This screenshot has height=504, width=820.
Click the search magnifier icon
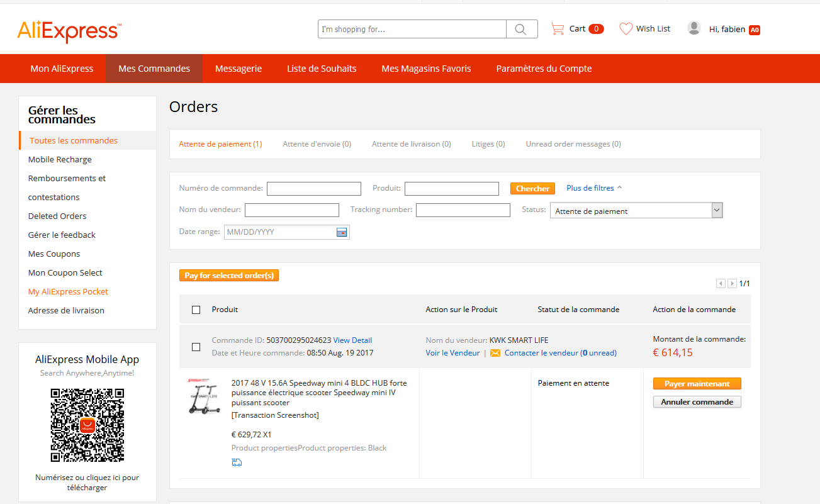click(x=521, y=29)
